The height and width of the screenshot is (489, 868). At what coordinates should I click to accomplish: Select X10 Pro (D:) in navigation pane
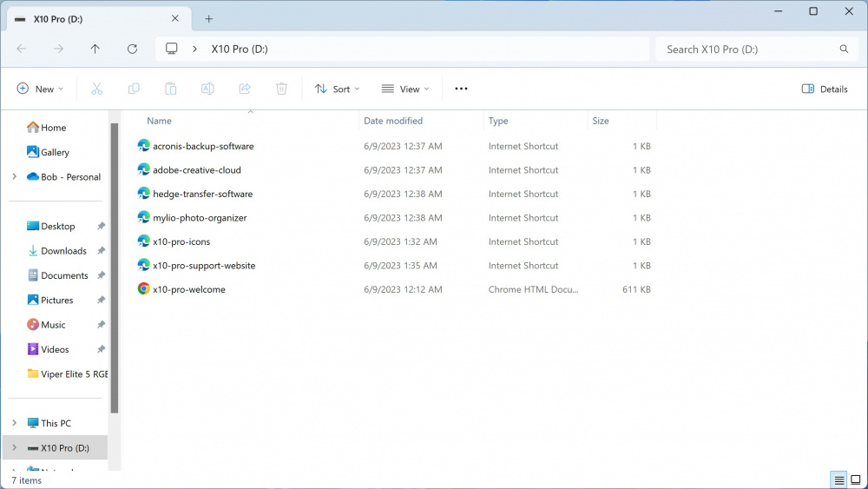56,447
